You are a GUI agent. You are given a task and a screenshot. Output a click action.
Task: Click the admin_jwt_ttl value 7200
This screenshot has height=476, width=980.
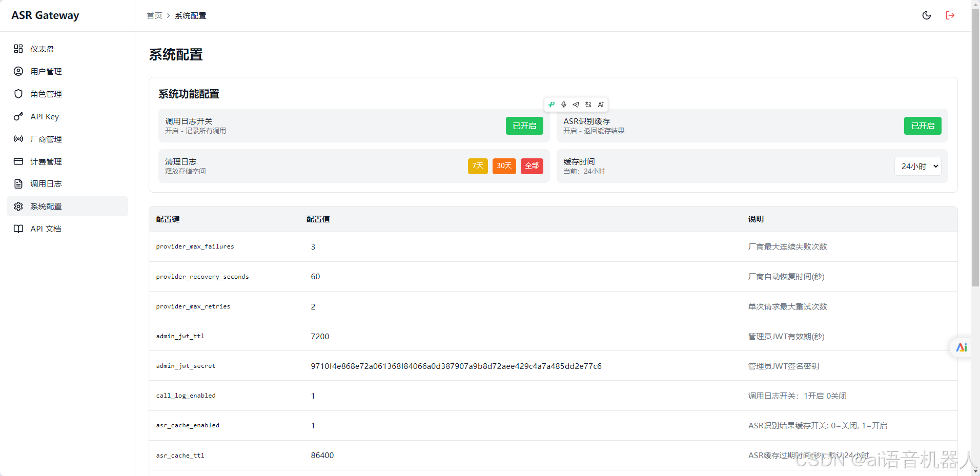(320, 336)
